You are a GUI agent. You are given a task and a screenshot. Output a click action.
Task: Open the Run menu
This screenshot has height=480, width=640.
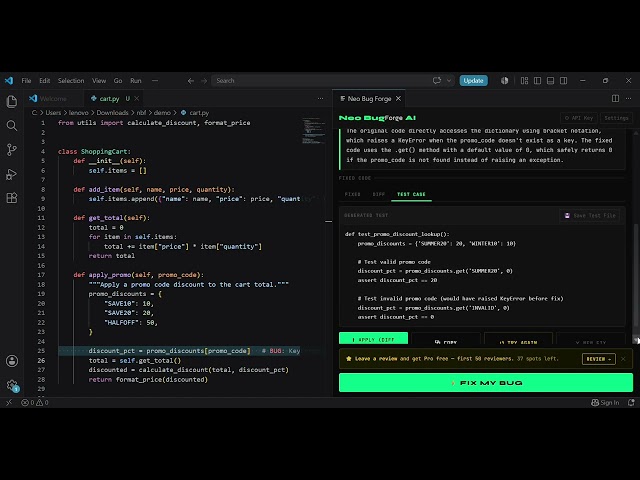[x=136, y=81]
